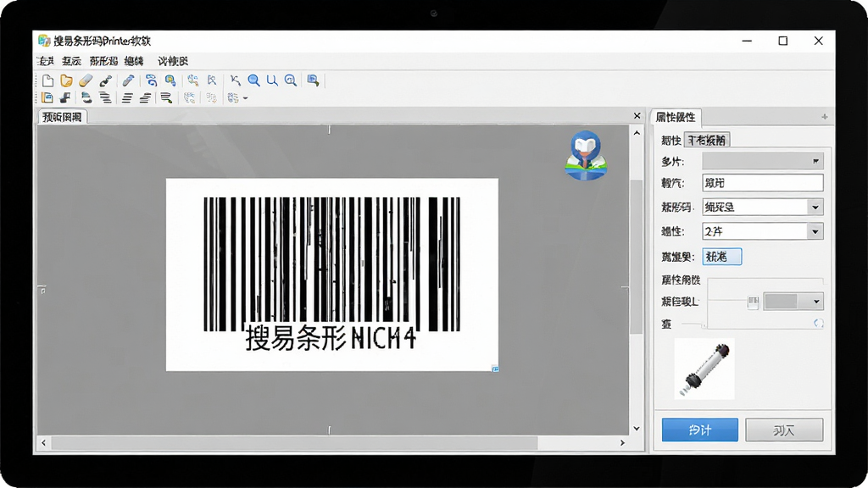
Task: Click the blue confirm button at the panel bottom
Action: [x=699, y=430]
